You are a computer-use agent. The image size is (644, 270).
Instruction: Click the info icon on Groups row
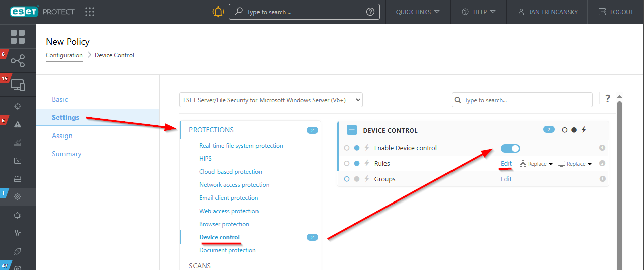coord(602,179)
